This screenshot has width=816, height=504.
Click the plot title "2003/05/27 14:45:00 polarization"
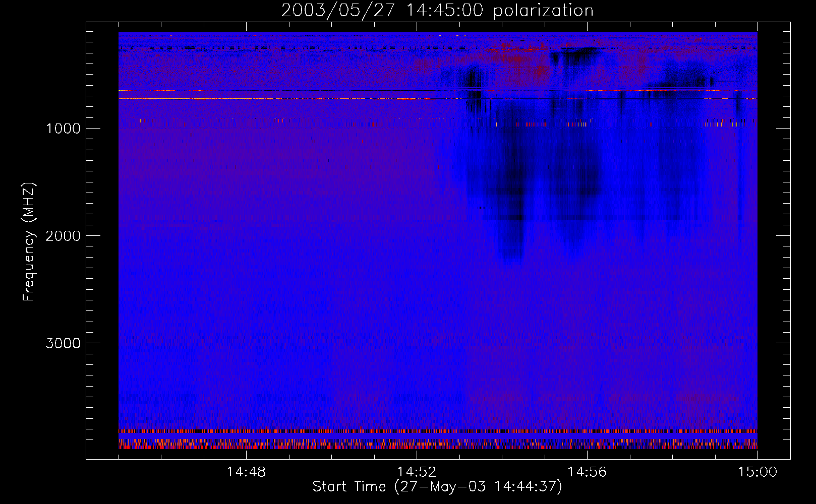[x=437, y=11]
